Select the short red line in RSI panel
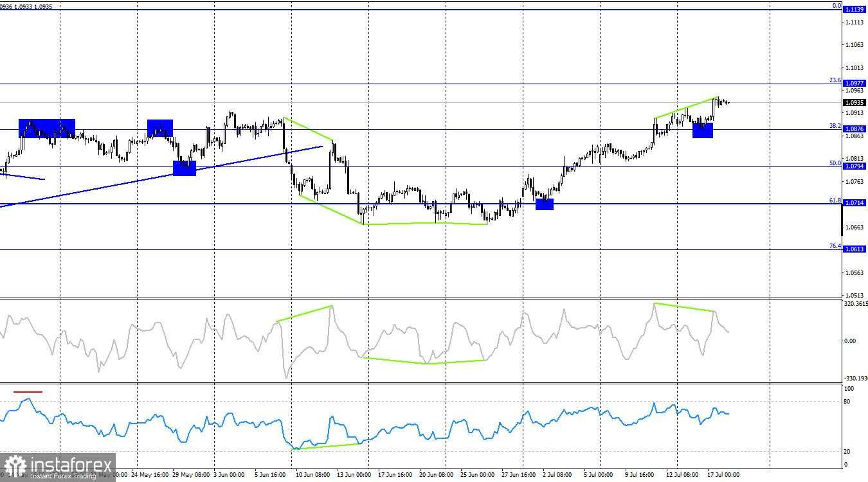 (x=28, y=391)
